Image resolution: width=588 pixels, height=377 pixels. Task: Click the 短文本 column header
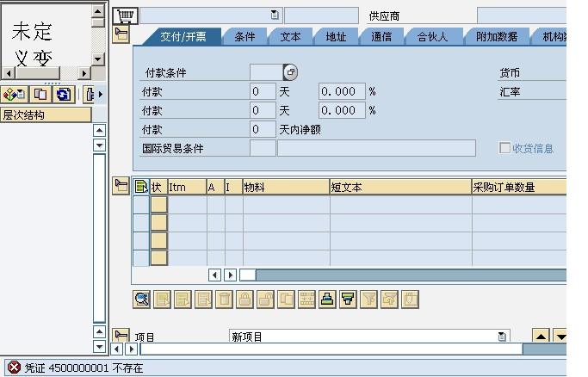(x=399, y=187)
